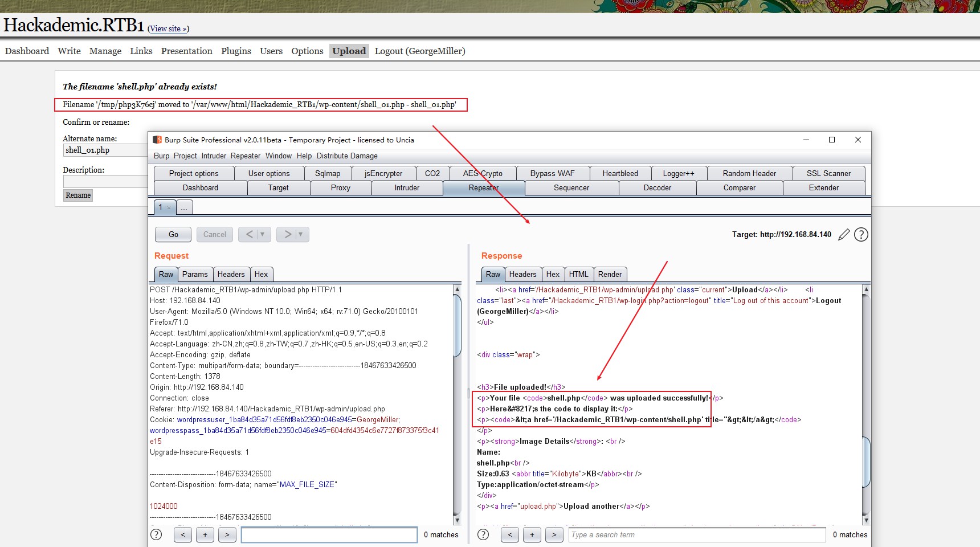980x547 pixels.
Task: Click the request search input field
Action: coord(329,534)
